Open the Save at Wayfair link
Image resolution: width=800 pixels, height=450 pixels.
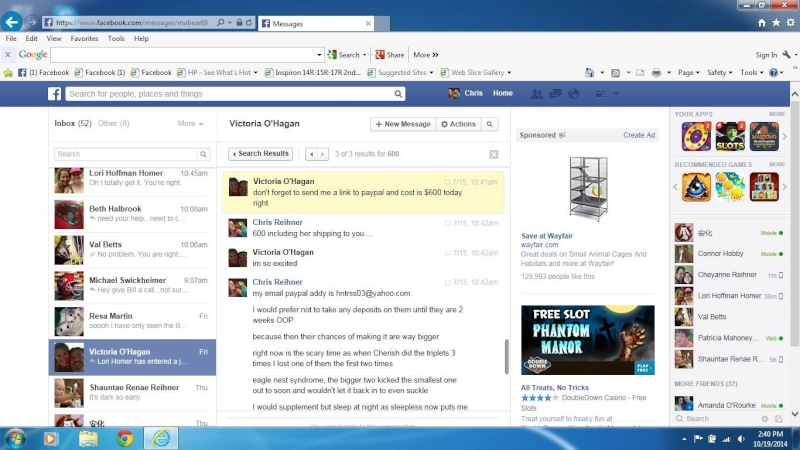(x=547, y=236)
